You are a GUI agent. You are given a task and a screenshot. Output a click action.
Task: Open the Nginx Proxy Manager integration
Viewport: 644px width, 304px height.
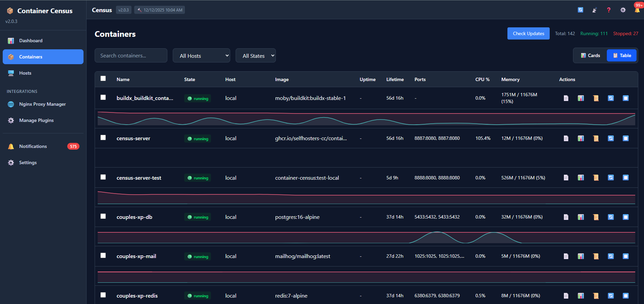click(x=42, y=104)
